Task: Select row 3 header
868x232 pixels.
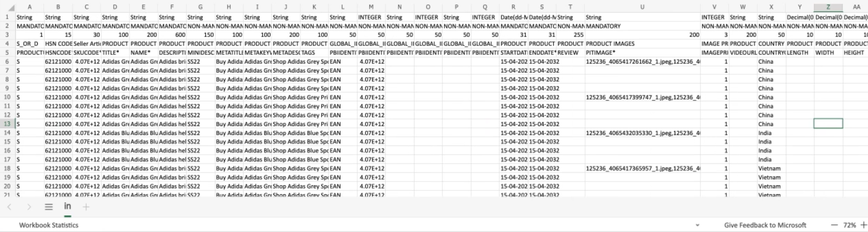Action: [x=7, y=35]
